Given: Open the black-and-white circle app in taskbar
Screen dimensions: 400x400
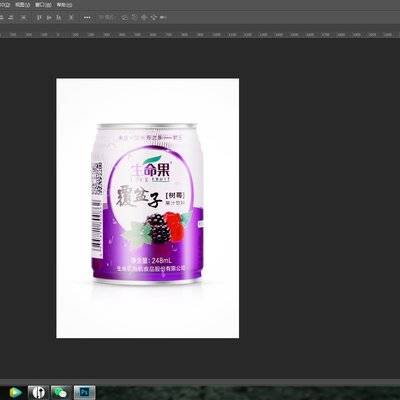Looking at the screenshot, I should pos(38,392).
